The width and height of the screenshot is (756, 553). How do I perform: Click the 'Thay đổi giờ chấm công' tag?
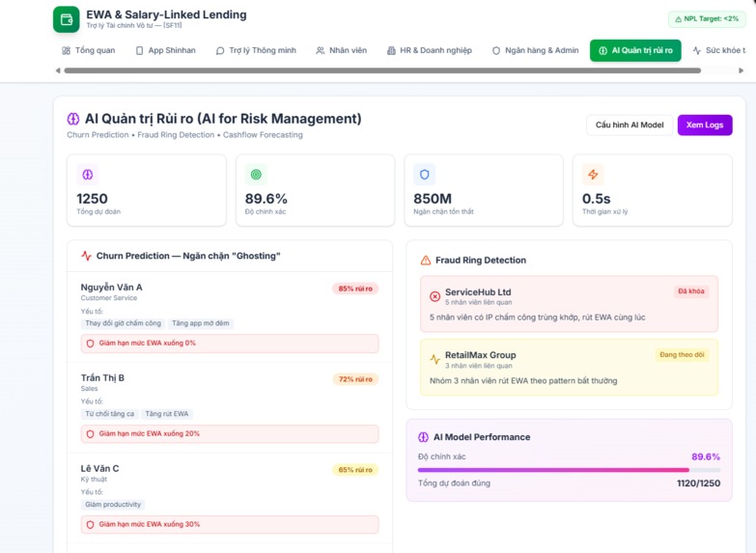123,323
